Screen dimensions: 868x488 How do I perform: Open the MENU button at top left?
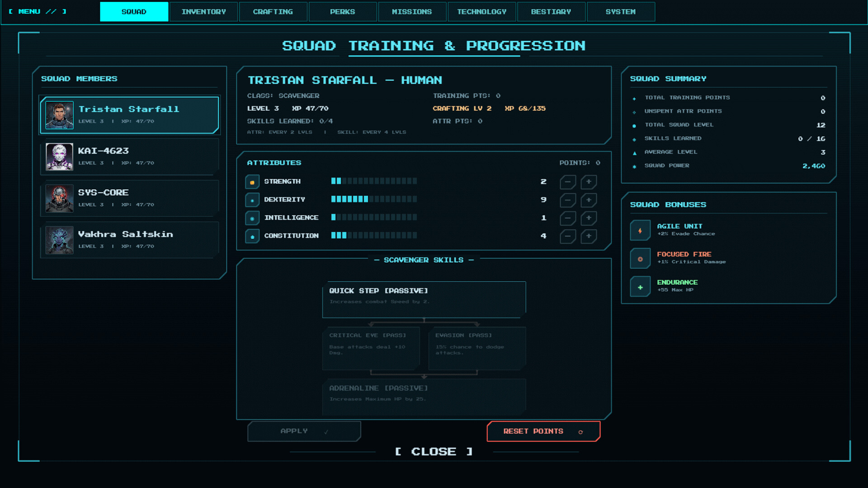[x=38, y=12]
